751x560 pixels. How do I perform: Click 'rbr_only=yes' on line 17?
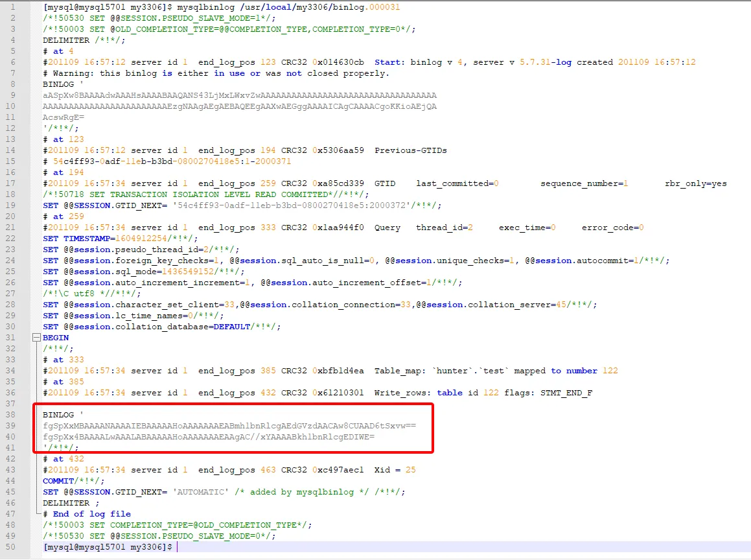[x=696, y=183]
